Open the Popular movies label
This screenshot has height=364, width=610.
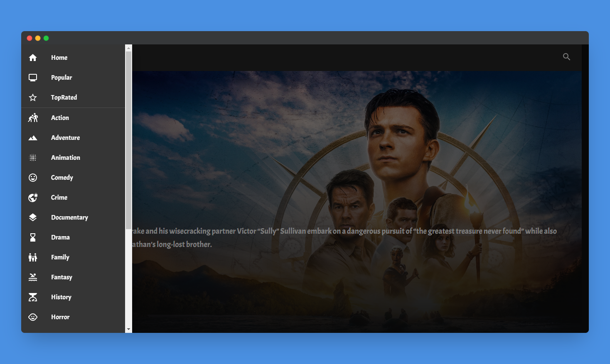61,78
